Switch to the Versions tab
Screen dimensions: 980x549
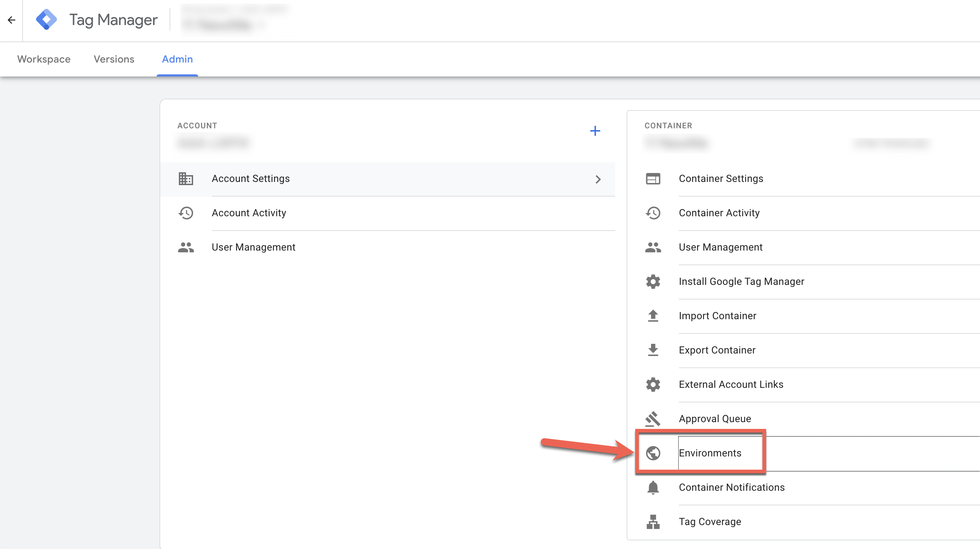(114, 59)
